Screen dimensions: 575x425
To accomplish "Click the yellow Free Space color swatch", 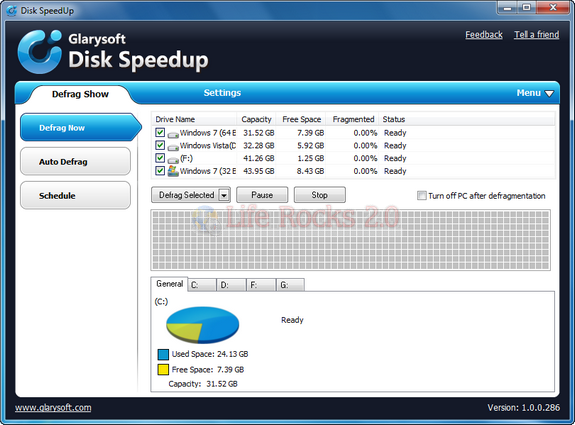I will click(x=163, y=370).
